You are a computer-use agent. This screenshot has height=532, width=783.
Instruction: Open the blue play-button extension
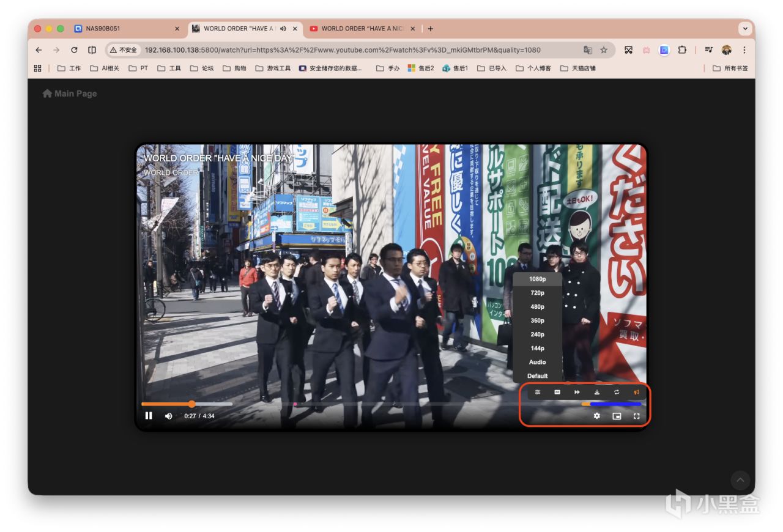click(664, 50)
